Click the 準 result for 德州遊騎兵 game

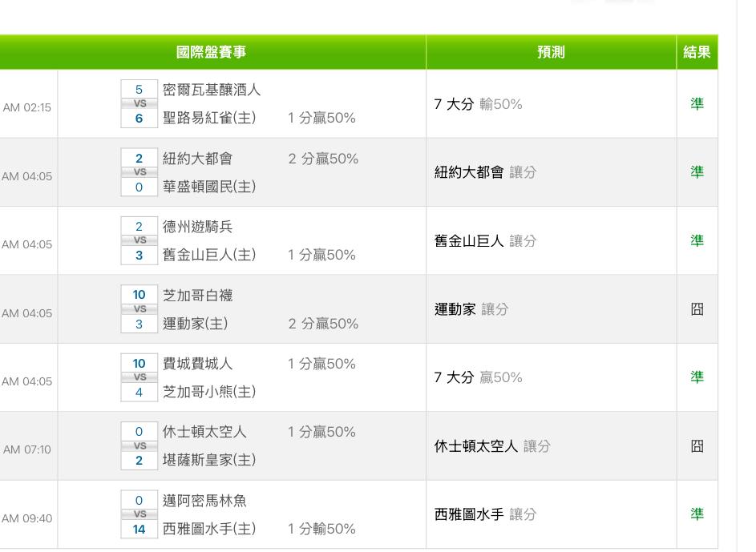click(697, 241)
